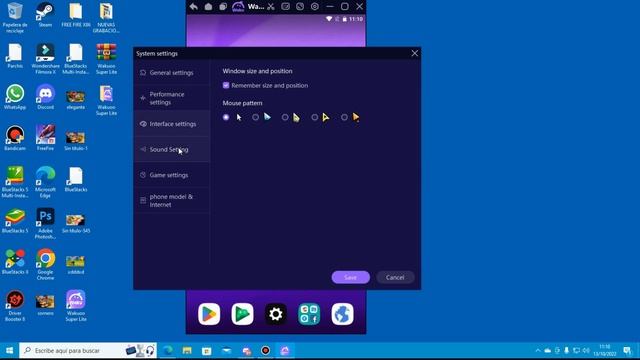Select Discord desktop shortcut
Screen dimensions: 640x360
[x=45, y=97]
